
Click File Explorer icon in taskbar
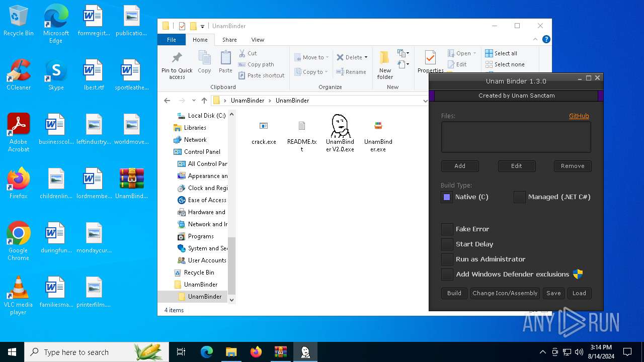point(231,352)
